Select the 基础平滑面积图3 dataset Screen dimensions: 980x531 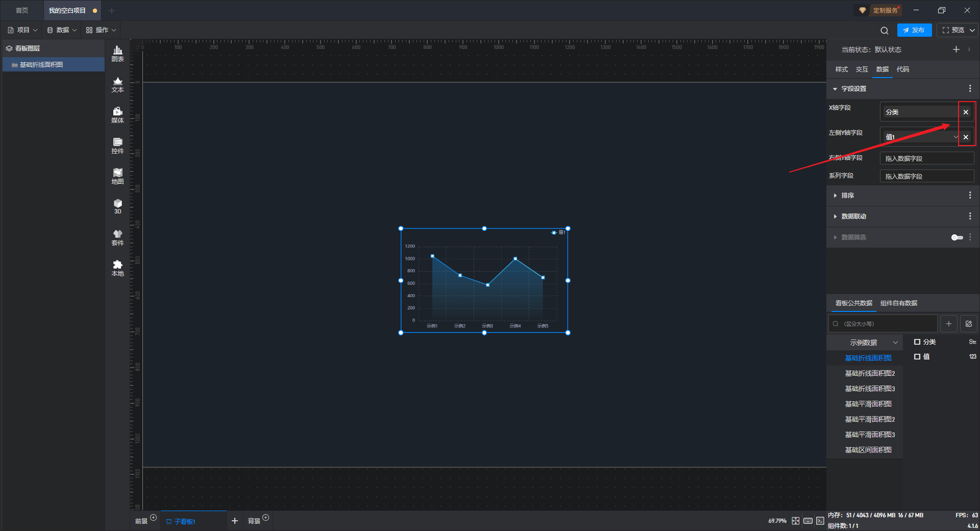coord(870,435)
